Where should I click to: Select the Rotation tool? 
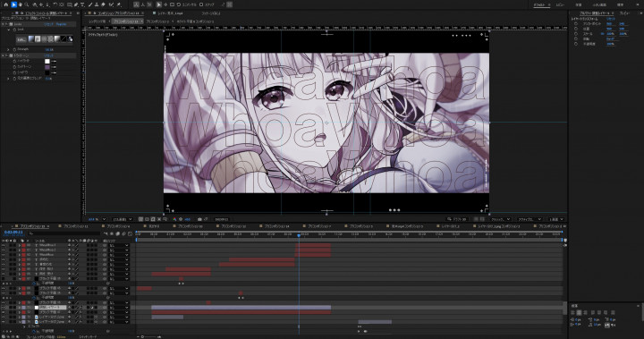point(55,4)
